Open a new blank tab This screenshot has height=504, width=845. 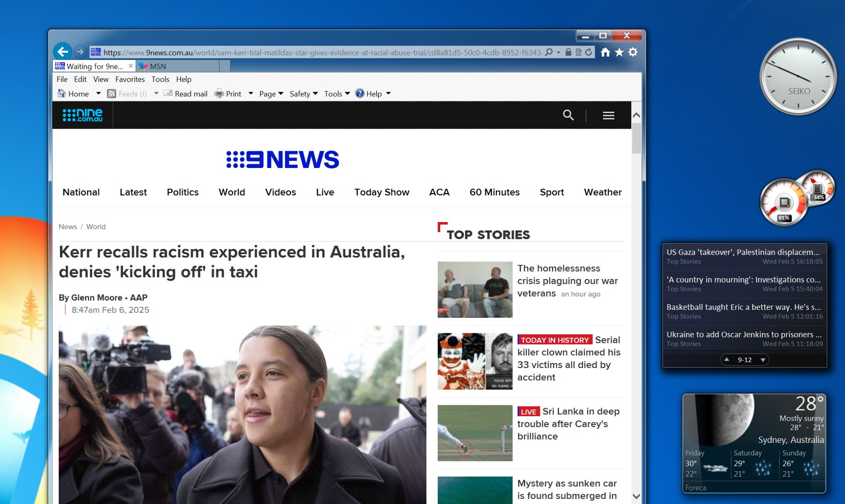(225, 66)
